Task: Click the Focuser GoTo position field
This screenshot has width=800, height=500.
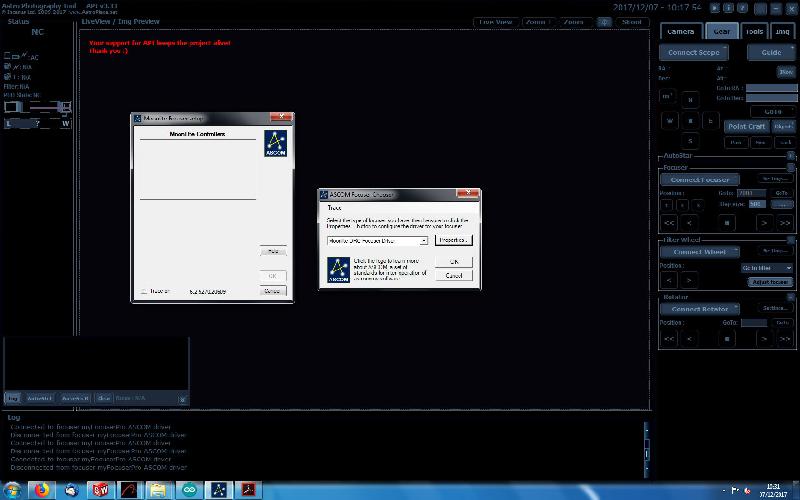Action: [x=752, y=193]
